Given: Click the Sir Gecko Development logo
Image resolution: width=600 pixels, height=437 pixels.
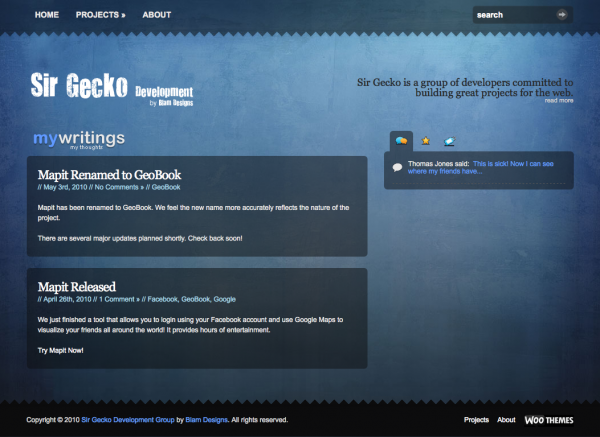Looking at the screenshot, I should tap(111, 87).
